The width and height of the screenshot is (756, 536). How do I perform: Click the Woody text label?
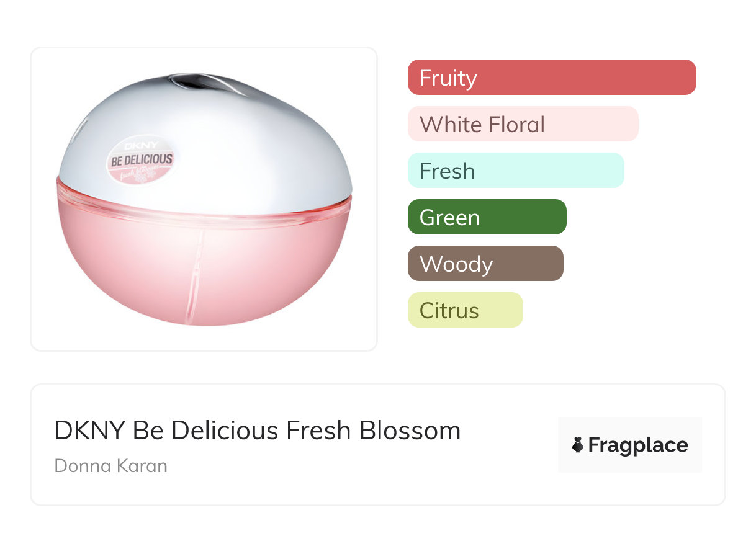[456, 264]
